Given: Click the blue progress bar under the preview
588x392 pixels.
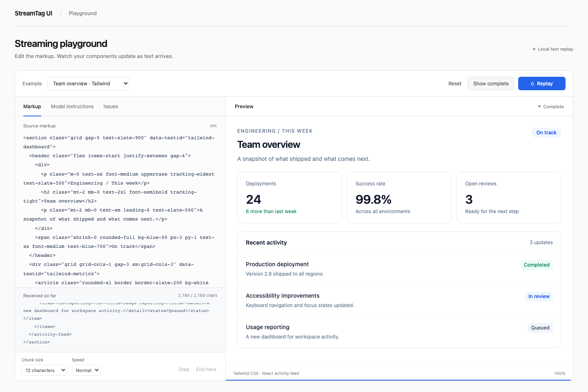Looking at the screenshot, I should point(399,380).
